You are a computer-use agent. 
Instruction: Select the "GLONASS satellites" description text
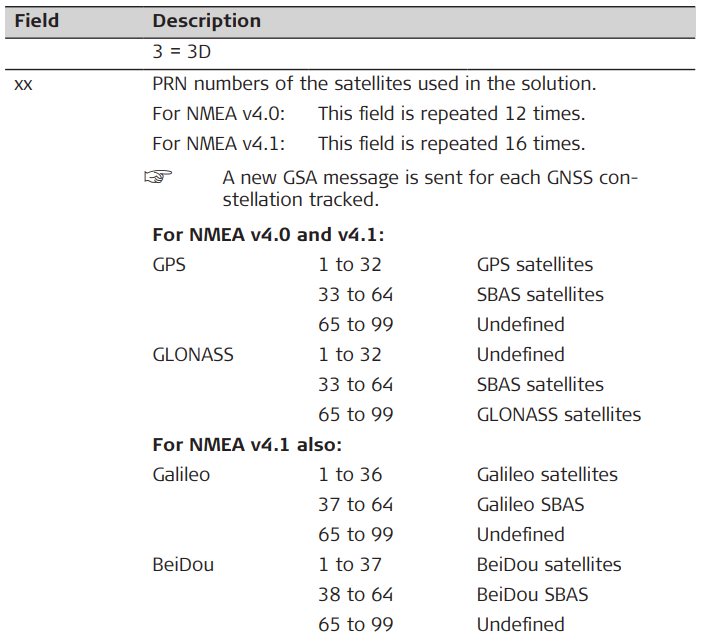click(558, 414)
